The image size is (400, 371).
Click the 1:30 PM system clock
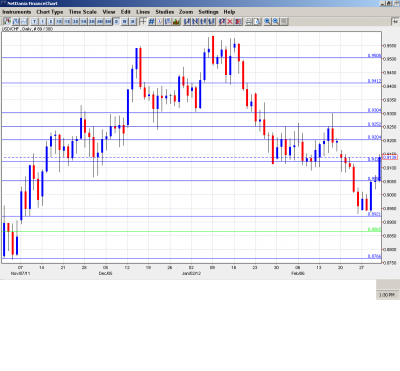tap(387, 295)
